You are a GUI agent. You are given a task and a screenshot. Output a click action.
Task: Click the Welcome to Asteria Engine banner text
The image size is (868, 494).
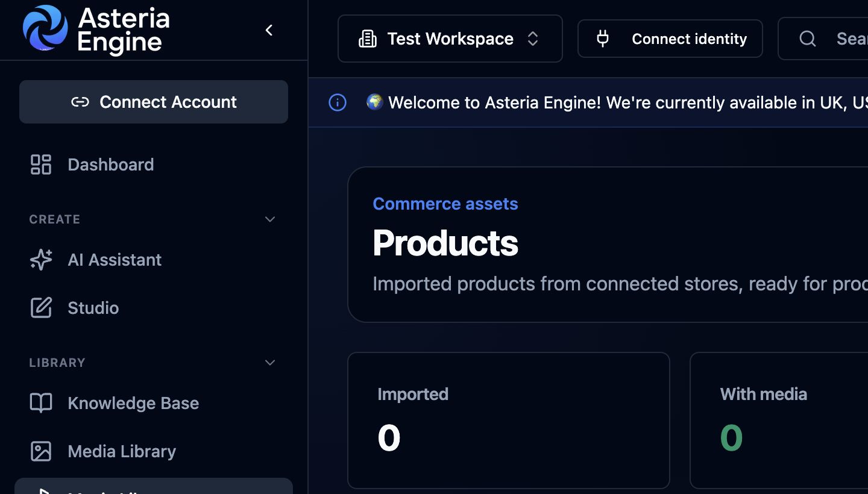(x=617, y=102)
